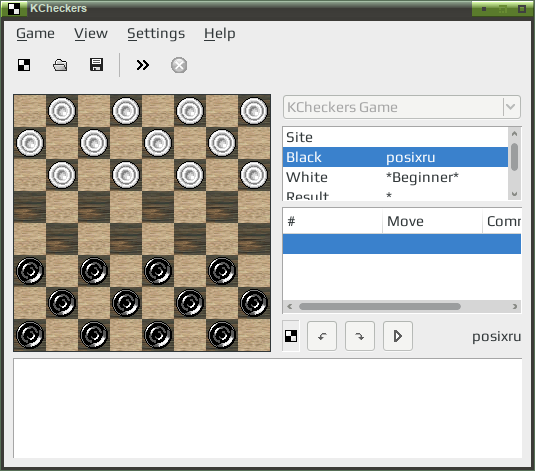Click white piece in top-right board corner
This screenshot has height=471, width=535.
pyautogui.click(x=254, y=111)
